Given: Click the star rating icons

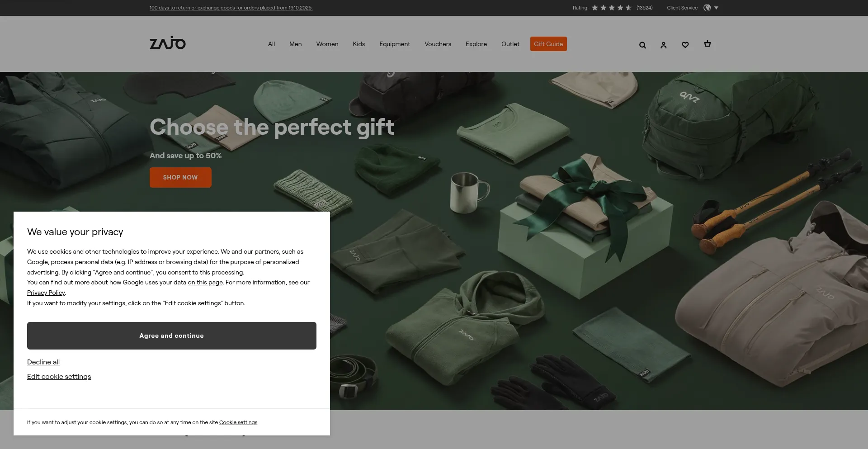Looking at the screenshot, I should point(611,8).
